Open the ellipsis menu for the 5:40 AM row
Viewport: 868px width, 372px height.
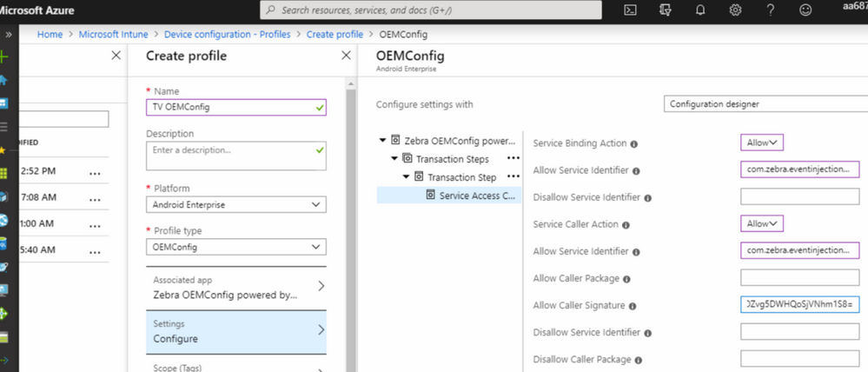pyautogui.click(x=96, y=251)
